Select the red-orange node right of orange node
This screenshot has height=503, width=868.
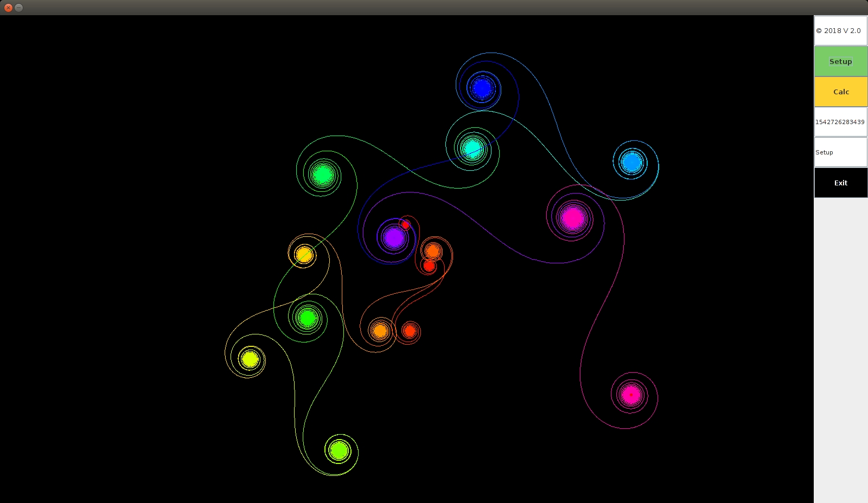point(410,331)
